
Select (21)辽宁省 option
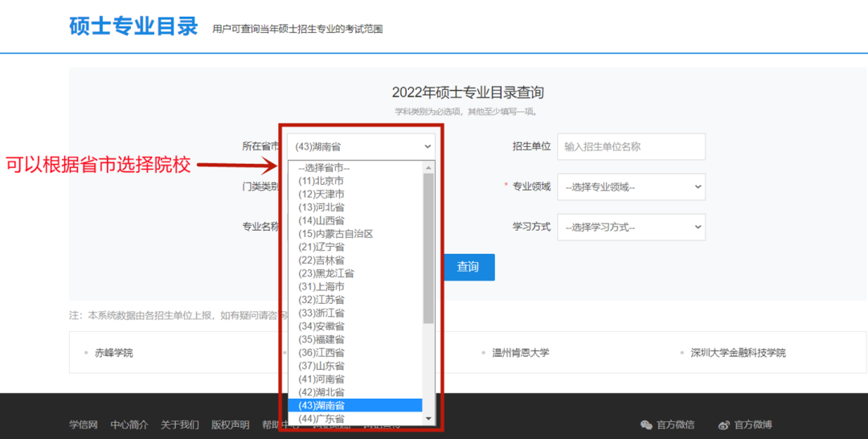coord(355,247)
